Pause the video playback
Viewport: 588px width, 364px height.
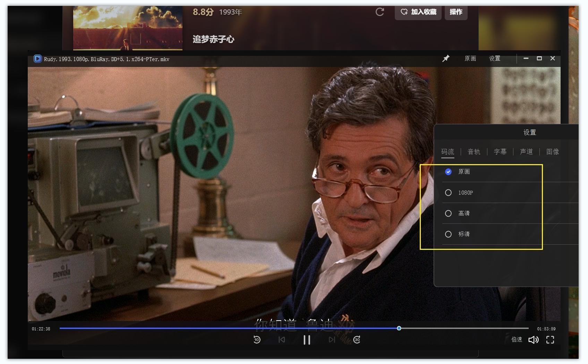tap(307, 340)
